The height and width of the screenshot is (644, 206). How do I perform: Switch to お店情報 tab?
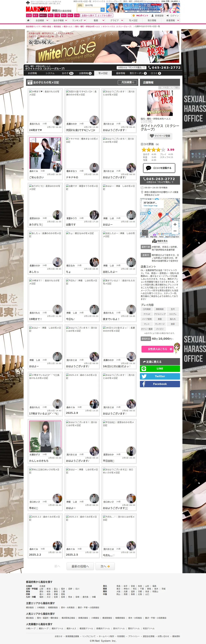coord(32,73)
